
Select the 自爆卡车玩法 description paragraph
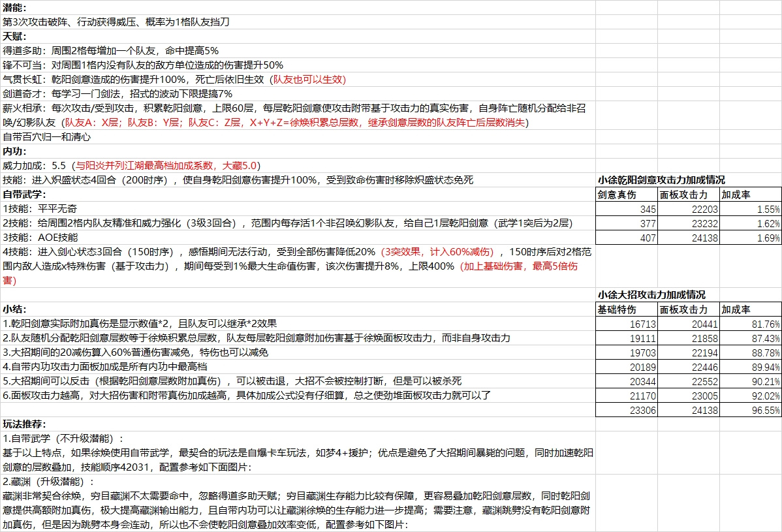pyautogui.click(x=298, y=460)
